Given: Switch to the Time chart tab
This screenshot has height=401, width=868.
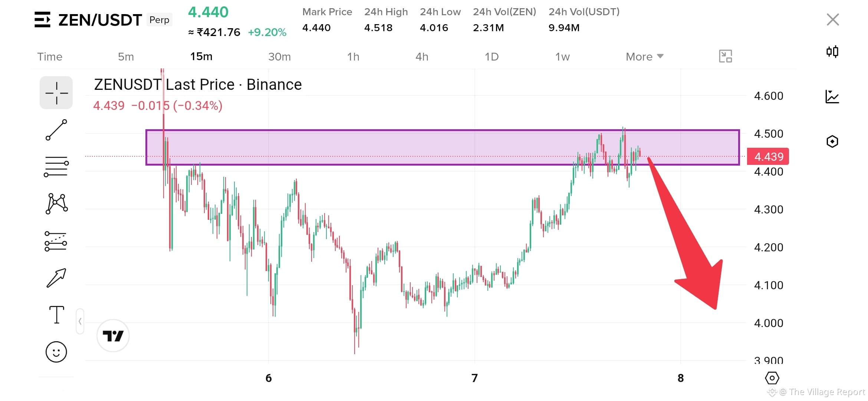Looking at the screenshot, I should (x=50, y=57).
